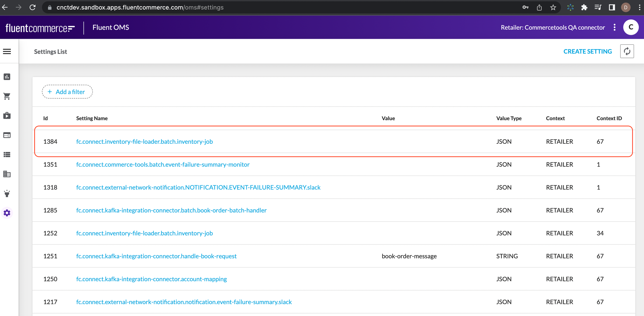
Task: Open the retailer three-dot options menu
Action: (x=614, y=27)
